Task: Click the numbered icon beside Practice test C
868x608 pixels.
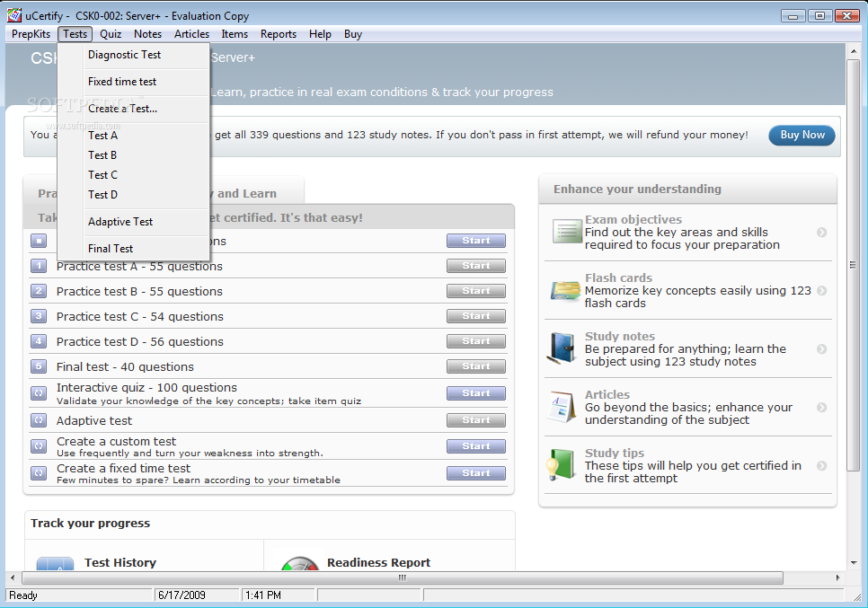Action: [39, 316]
